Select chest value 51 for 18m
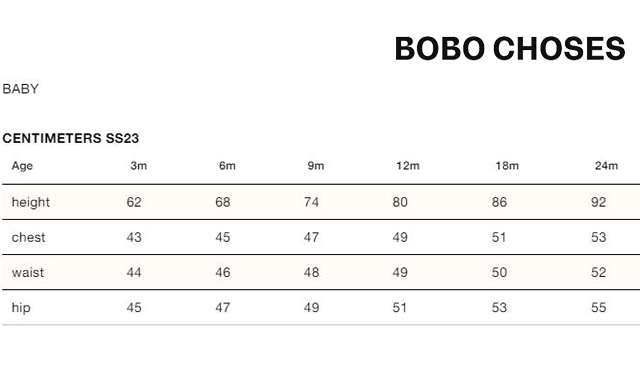This screenshot has width=640, height=380. [499, 238]
